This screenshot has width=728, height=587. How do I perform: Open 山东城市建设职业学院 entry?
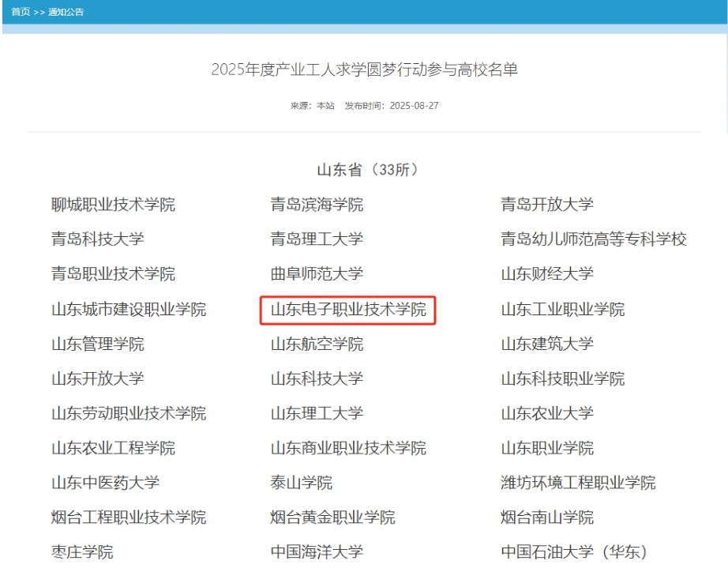tap(129, 310)
